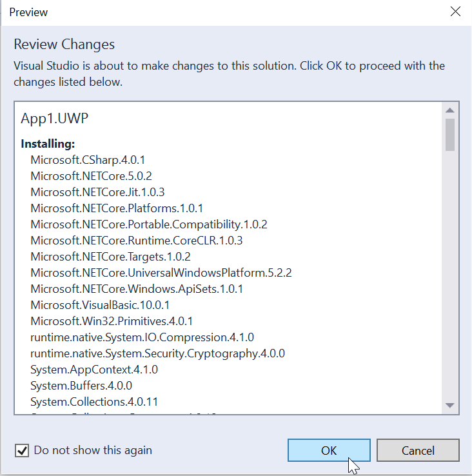Click the scrollbar down arrow
This screenshot has height=476, width=472.
pos(449,405)
